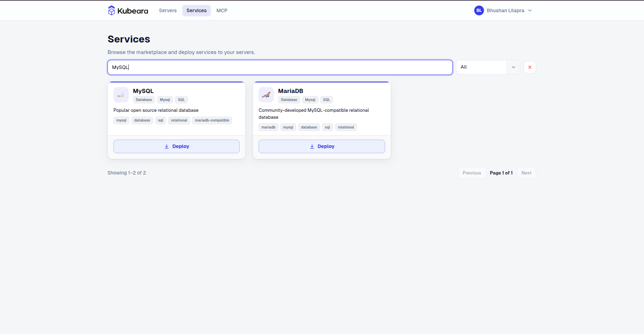
Task: Select the lowercase sql tag on MariaDB card
Action: [x=327, y=127]
